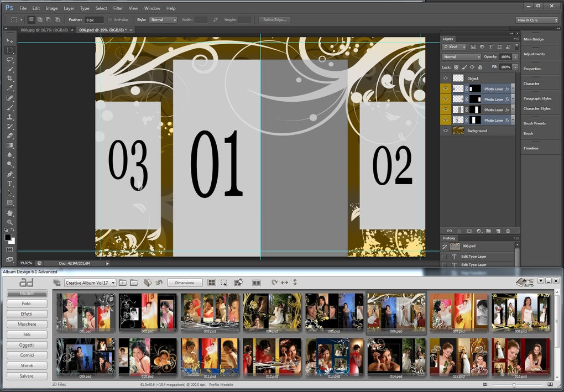Screen dimensions: 564x392
Task: Select the 004.psd template thumbnail
Action: click(272, 312)
